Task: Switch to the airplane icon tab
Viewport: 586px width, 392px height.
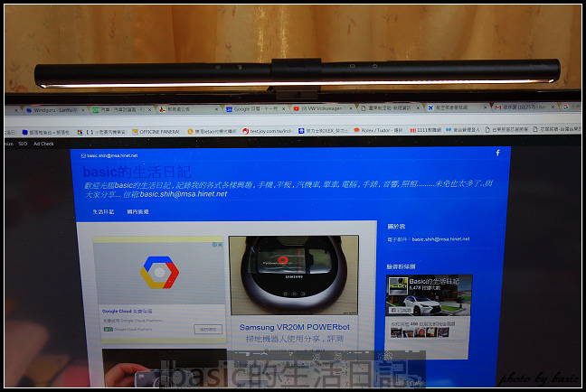Action: pos(457,107)
